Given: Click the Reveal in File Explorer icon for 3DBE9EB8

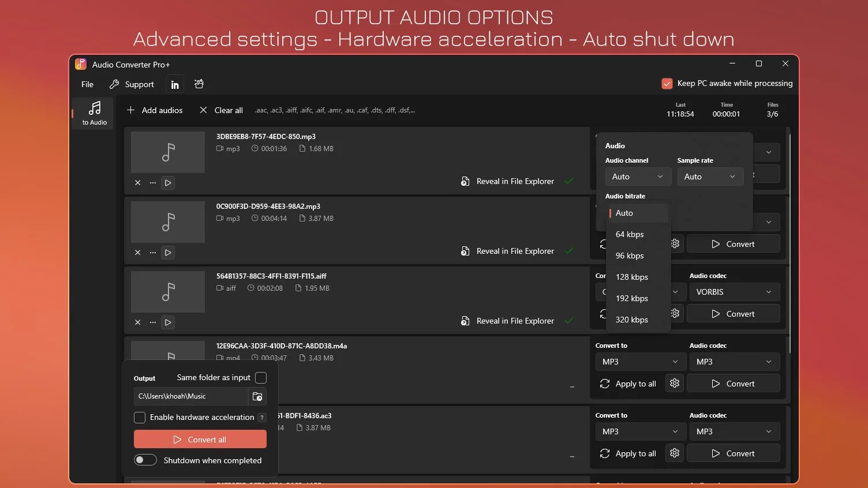Looking at the screenshot, I should point(465,181).
